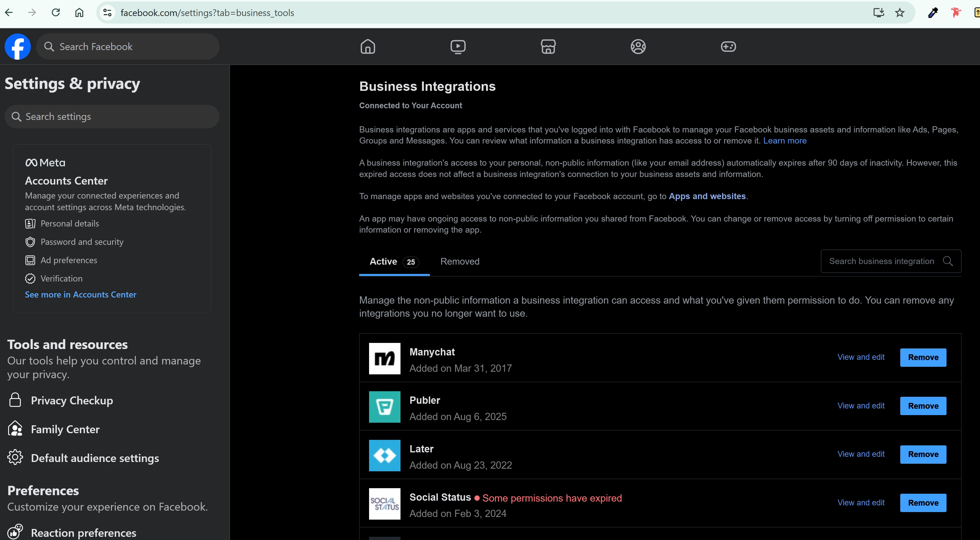Open the Gaming icon in top bar

click(x=728, y=46)
